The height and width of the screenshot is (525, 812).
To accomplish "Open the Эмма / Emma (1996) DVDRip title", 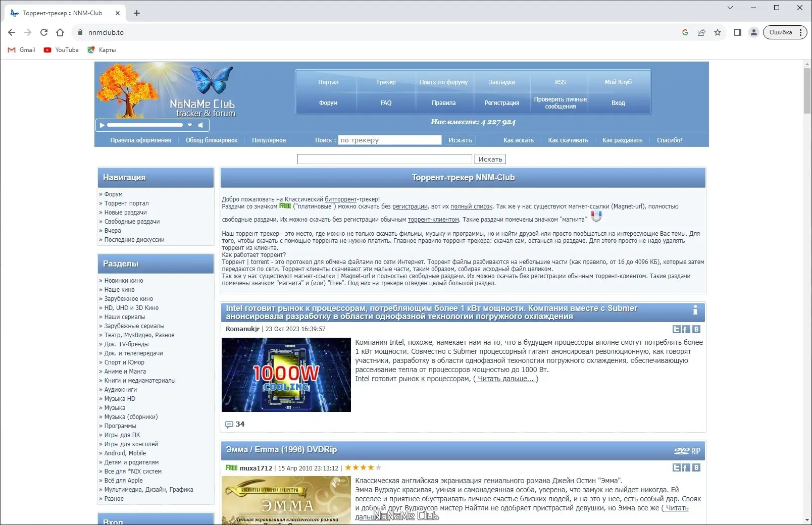I will pyautogui.click(x=281, y=450).
